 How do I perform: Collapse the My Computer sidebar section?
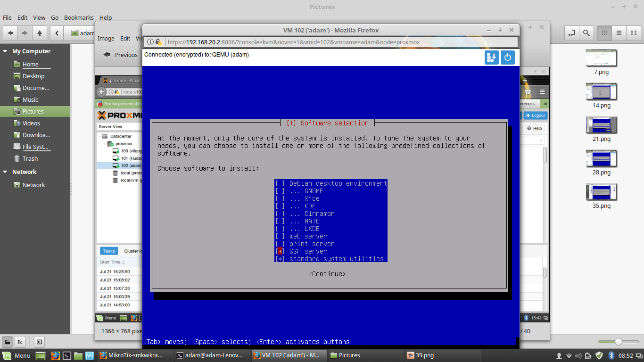coord(5,51)
